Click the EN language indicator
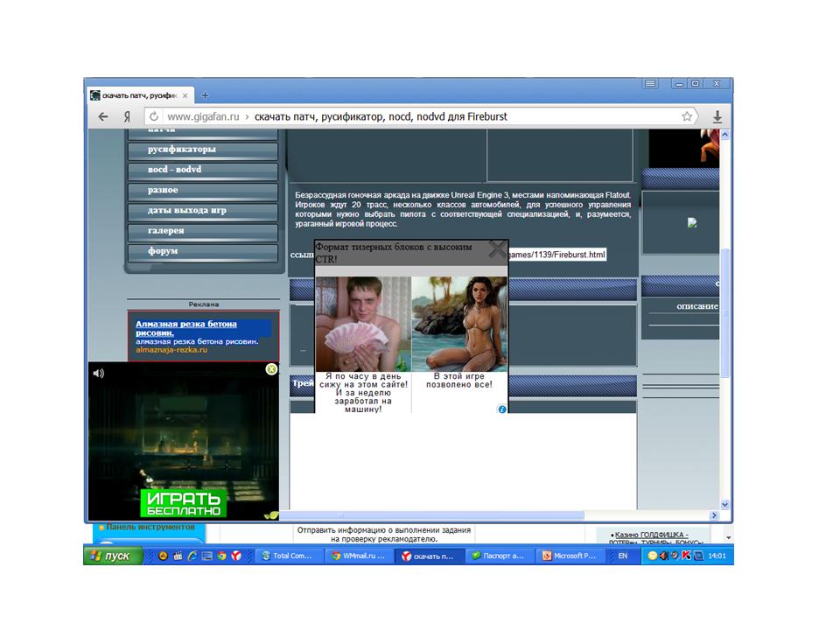 [x=622, y=556]
